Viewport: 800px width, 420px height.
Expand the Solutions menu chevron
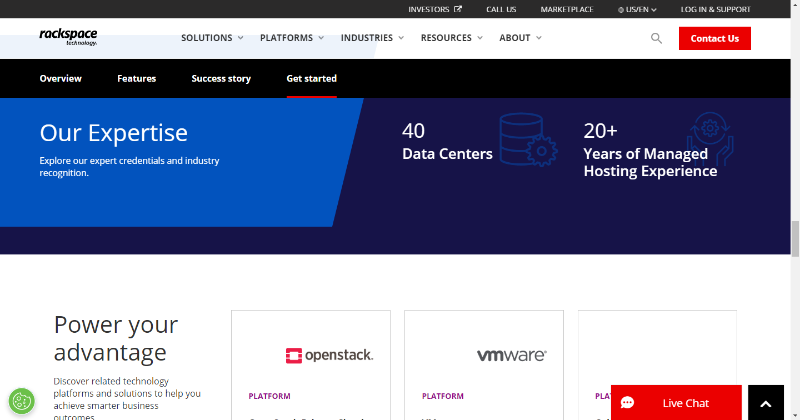[240, 38]
